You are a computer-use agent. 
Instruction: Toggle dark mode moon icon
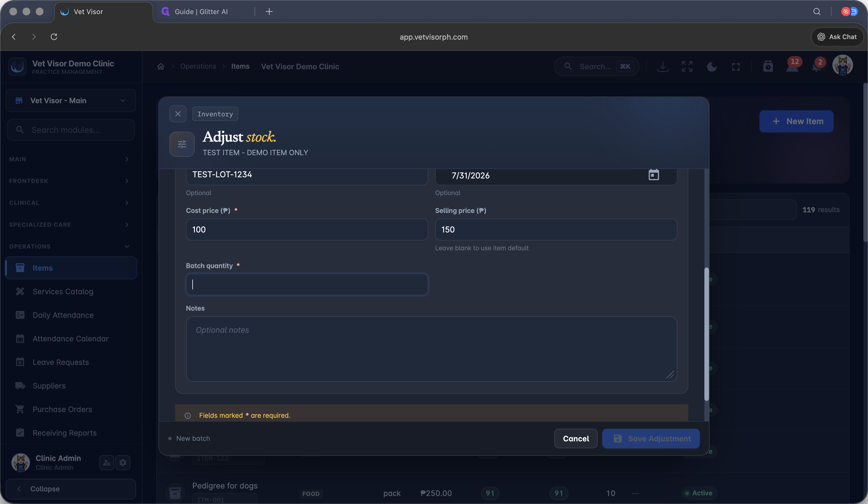712,67
